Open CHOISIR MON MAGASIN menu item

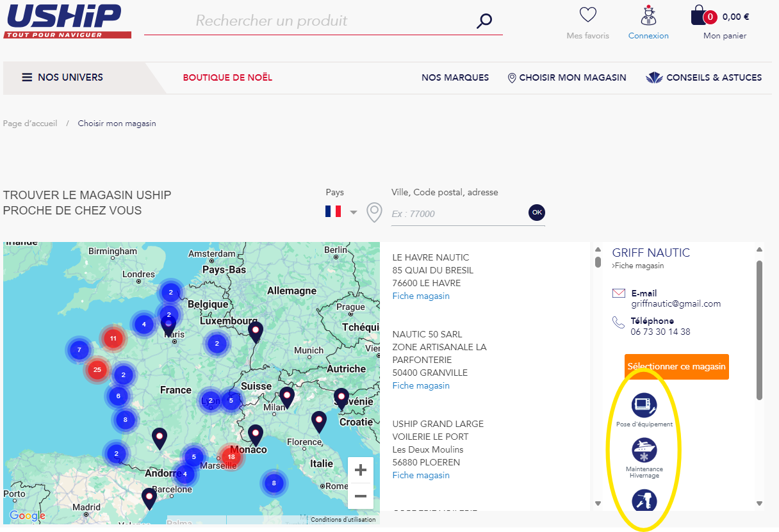(x=567, y=77)
